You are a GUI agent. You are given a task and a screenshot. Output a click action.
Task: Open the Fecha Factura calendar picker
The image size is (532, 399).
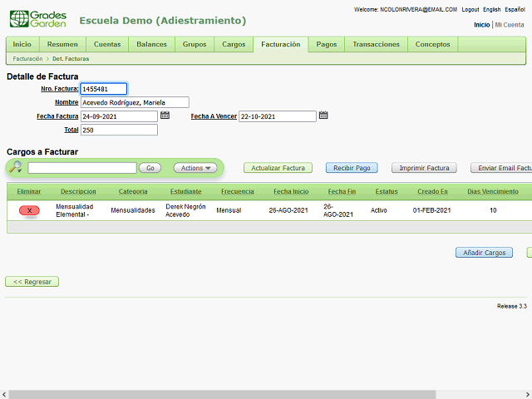[165, 116]
